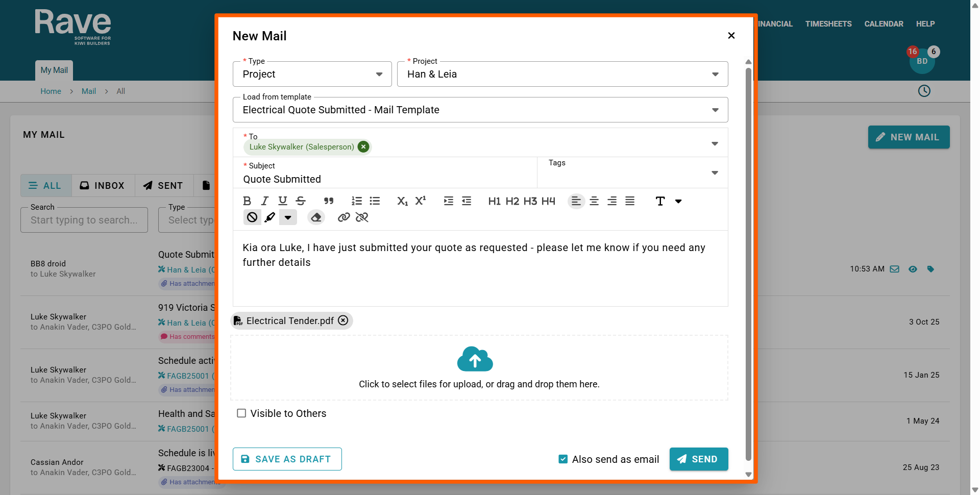Align message text left

pos(576,201)
